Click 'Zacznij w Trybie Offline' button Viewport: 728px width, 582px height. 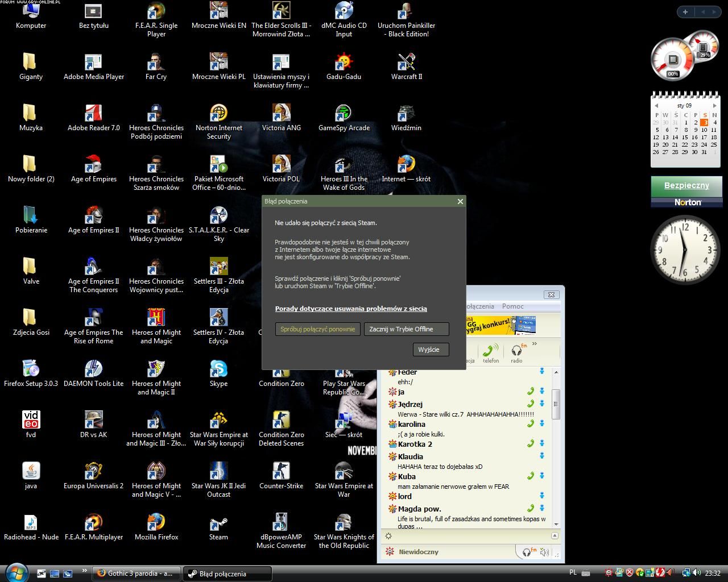pyautogui.click(x=406, y=329)
